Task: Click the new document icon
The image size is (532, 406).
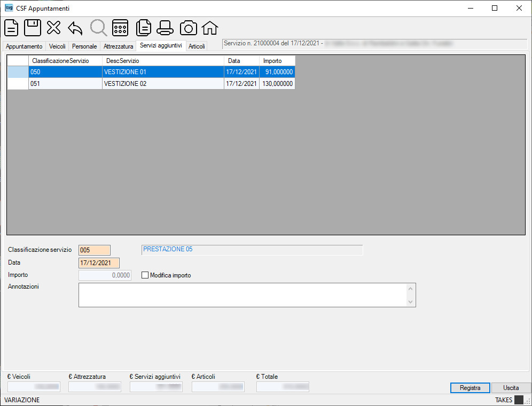Action: (11, 28)
